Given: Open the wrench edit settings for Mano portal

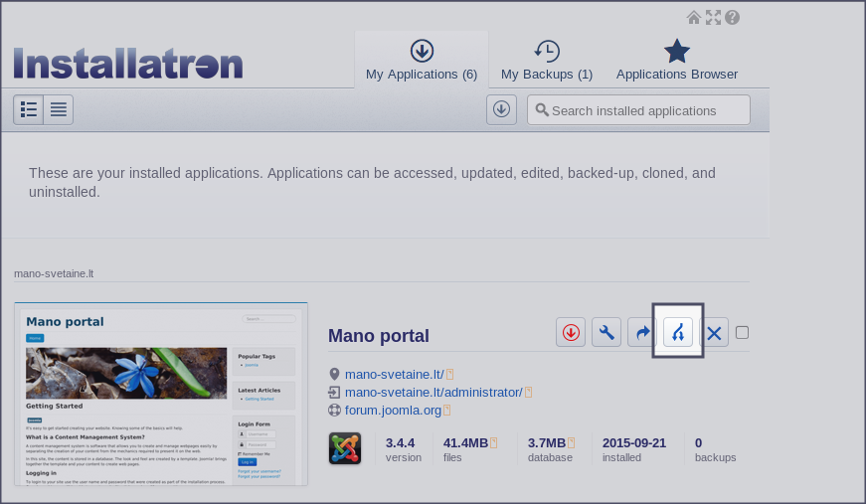Looking at the screenshot, I should [606, 333].
